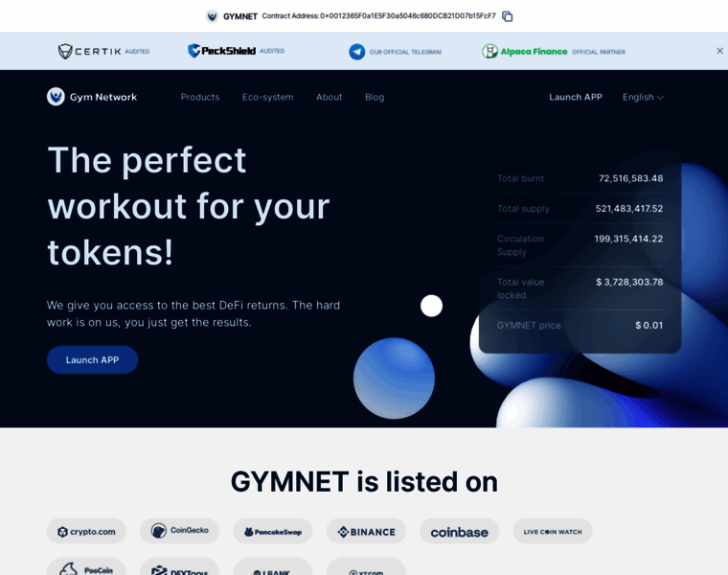
Task: Open the DEXTools listing badge
Action: coord(180,566)
